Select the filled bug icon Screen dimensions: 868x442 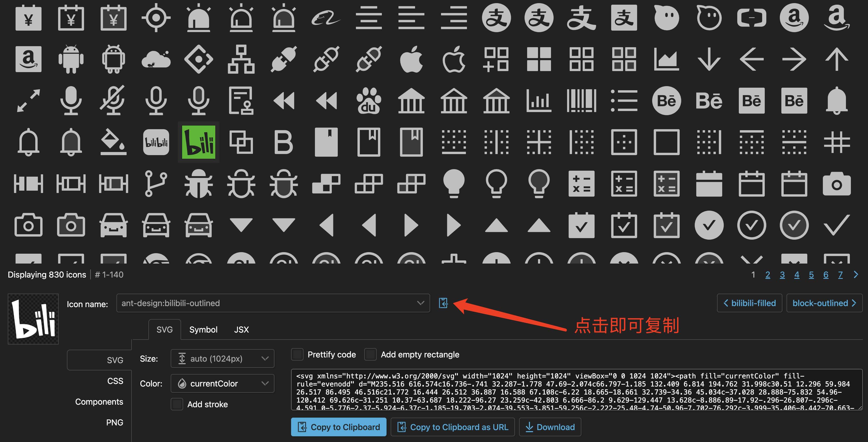tap(198, 184)
